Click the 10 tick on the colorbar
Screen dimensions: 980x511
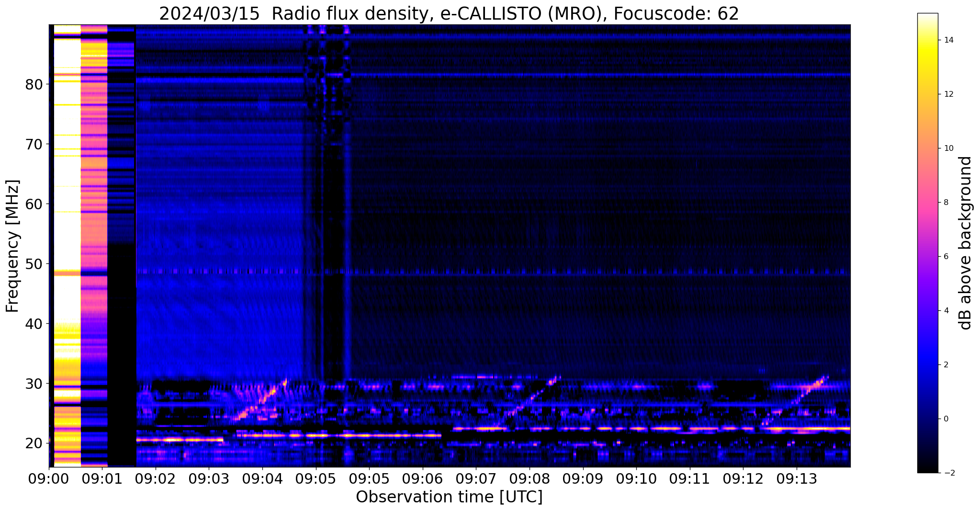pyautogui.click(x=948, y=148)
